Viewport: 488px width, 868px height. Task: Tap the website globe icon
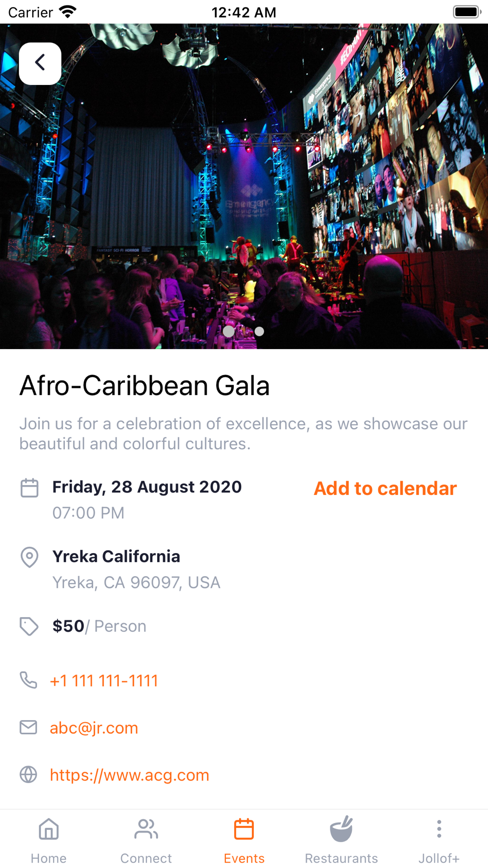click(x=28, y=775)
